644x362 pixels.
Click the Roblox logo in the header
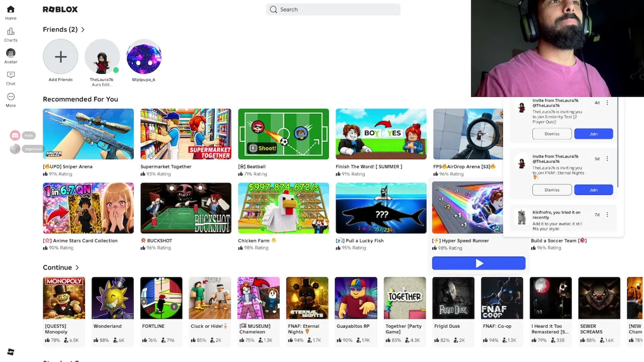[60, 10]
